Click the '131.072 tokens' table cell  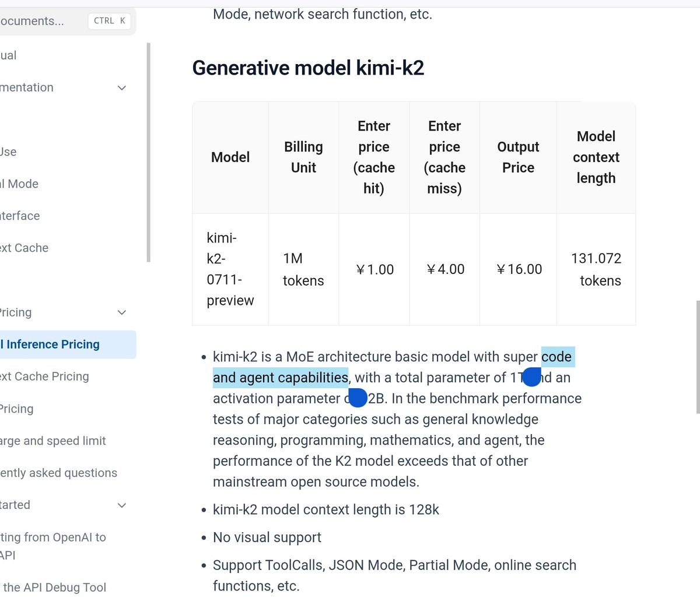click(x=596, y=269)
